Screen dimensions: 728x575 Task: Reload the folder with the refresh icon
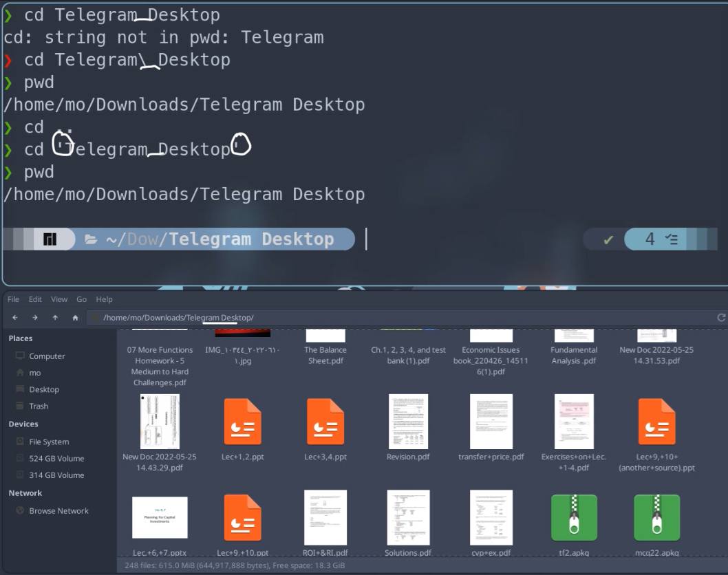[x=721, y=318]
